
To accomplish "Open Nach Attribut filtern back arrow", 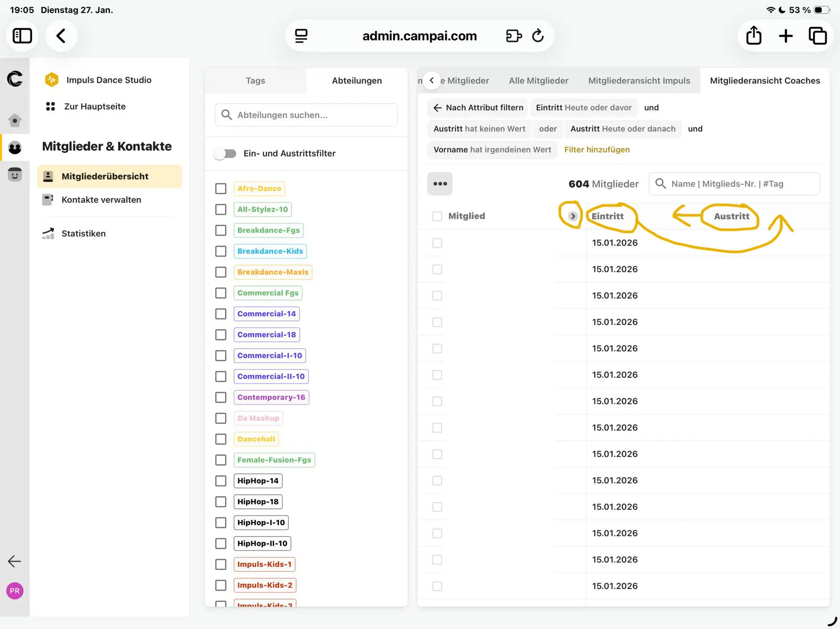I will [437, 108].
